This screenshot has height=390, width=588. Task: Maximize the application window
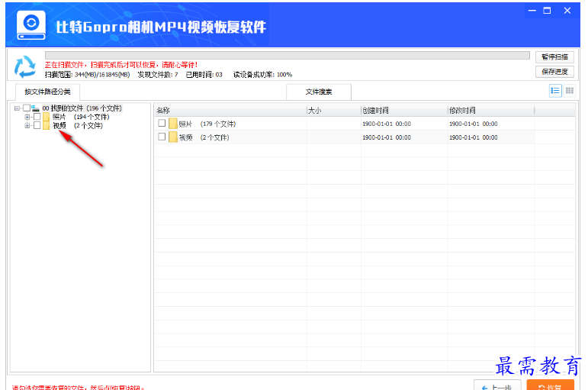pos(547,11)
